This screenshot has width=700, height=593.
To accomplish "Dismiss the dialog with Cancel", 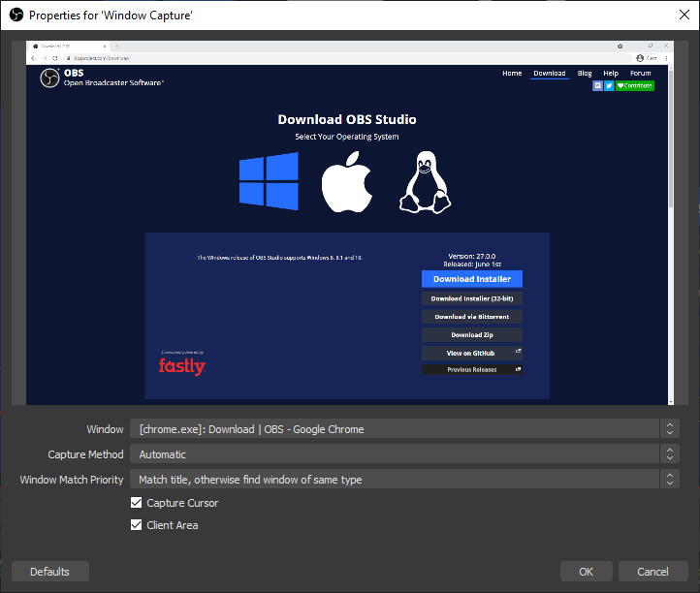I will coord(652,572).
